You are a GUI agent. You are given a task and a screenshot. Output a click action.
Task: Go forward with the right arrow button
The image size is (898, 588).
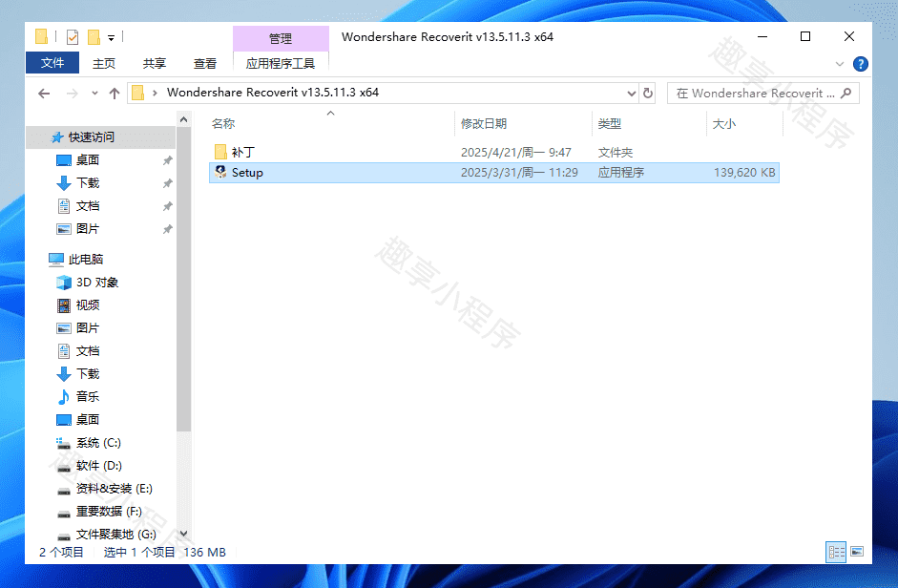pos(73,94)
